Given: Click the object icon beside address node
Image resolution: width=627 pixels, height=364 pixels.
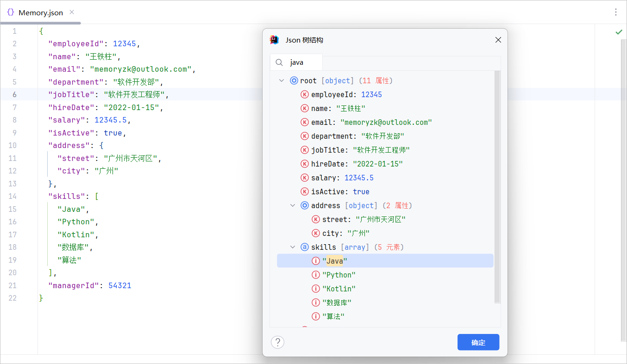Looking at the screenshot, I should point(304,205).
